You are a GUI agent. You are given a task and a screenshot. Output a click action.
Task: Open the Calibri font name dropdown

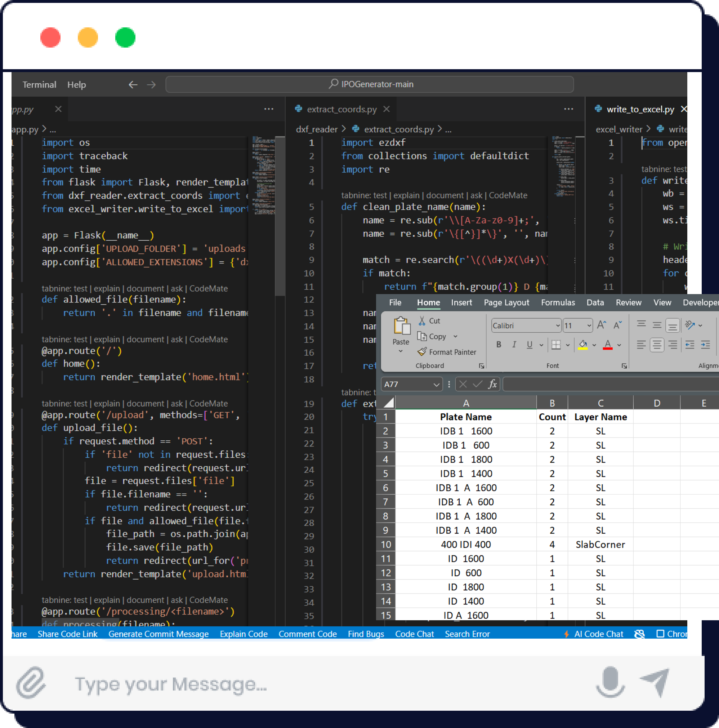click(558, 325)
